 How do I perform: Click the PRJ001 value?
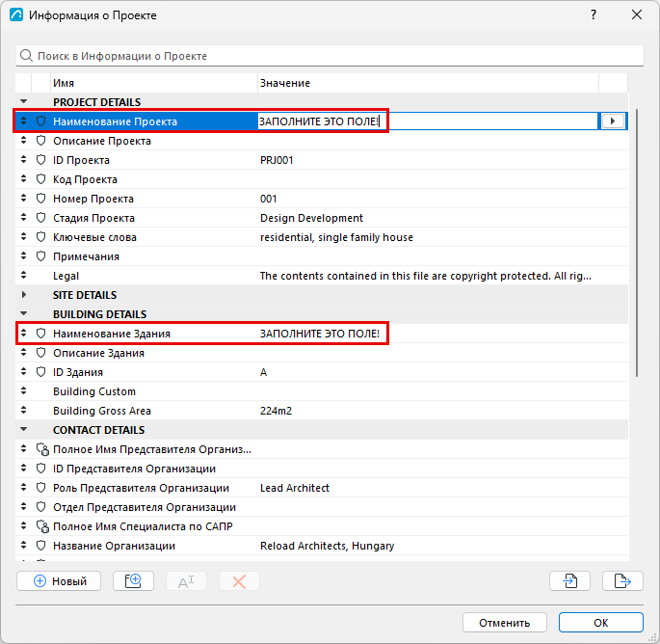click(x=277, y=160)
